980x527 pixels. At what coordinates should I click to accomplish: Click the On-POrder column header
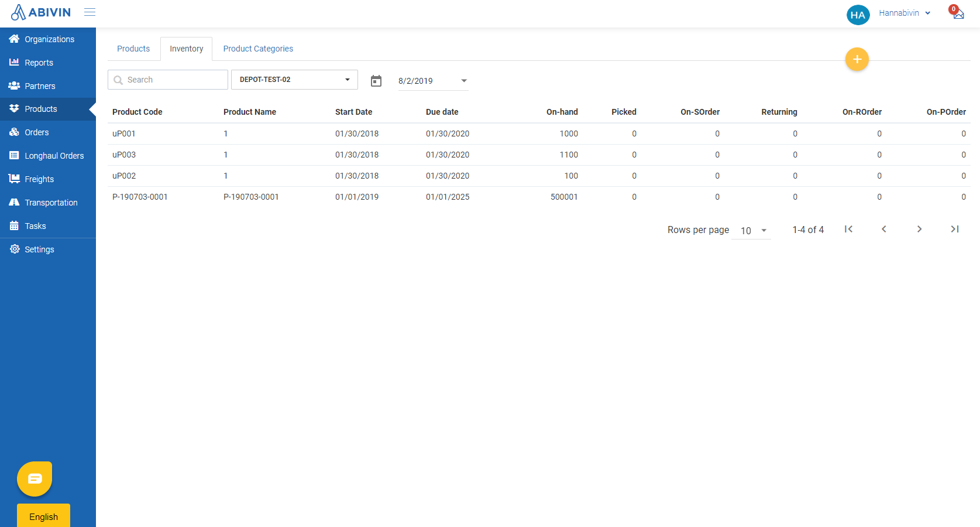[946, 112]
